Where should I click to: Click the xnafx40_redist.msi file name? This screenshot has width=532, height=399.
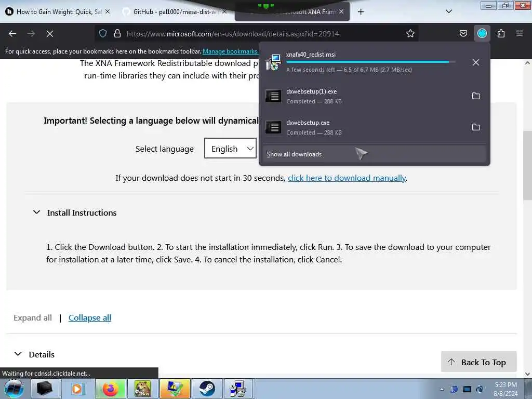click(x=311, y=54)
